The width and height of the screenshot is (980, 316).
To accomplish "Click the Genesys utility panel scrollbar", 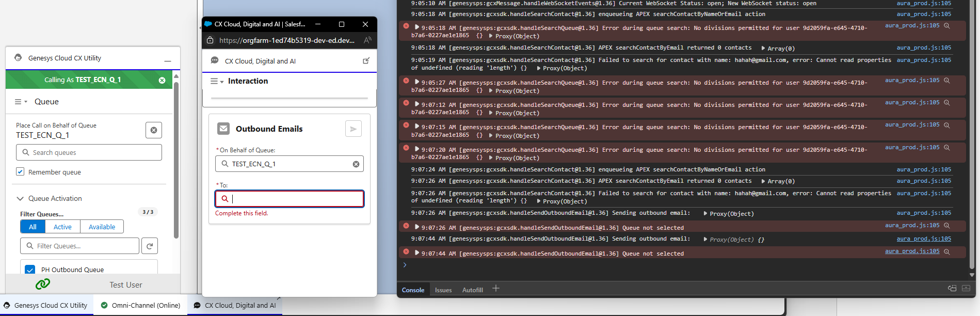I will click(176, 160).
